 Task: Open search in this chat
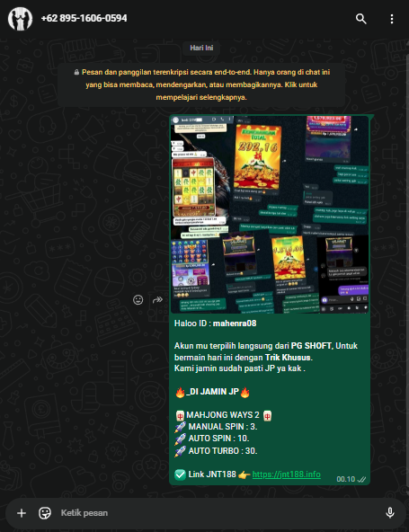[x=360, y=19]
